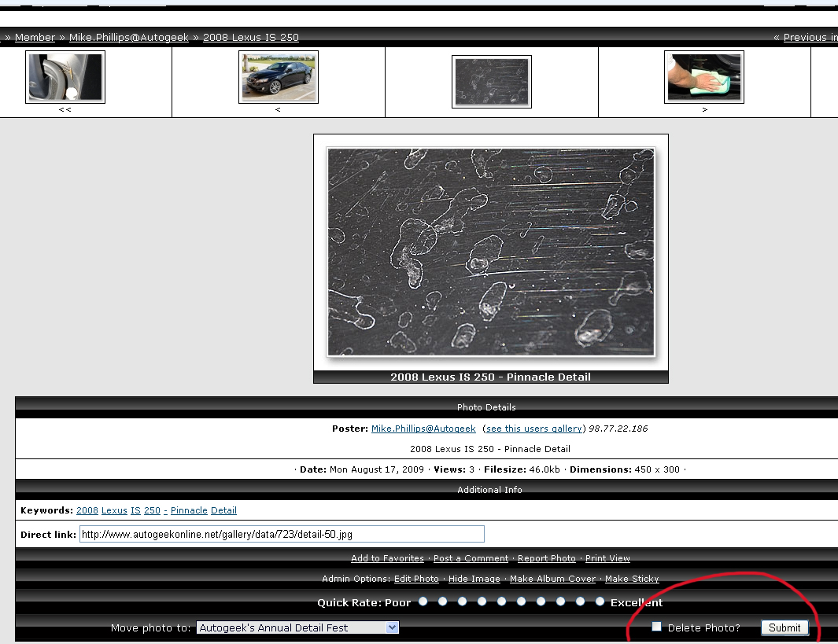Click the '250' keyword link
Viewport: 838px width, 644px height.
click(153, 510)
